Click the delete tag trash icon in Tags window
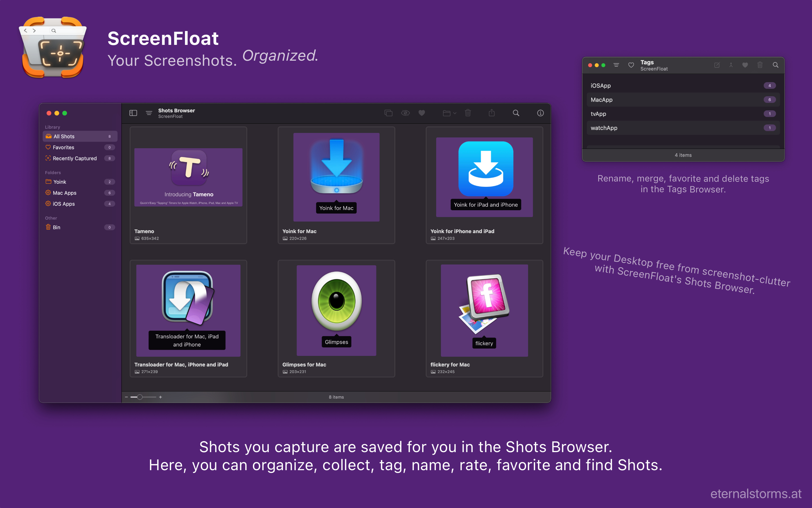Screen dimensions: 812x508 tap(760, 65)
